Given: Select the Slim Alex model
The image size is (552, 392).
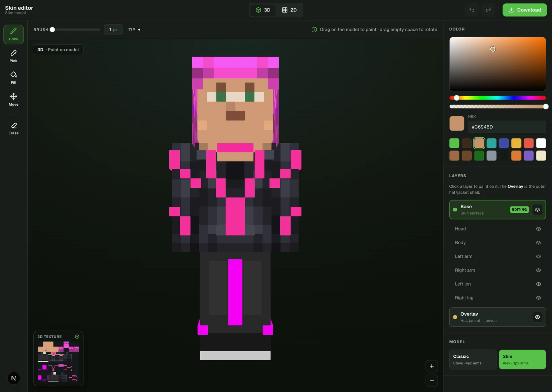Looking at the screenshot, I should 522,359.
